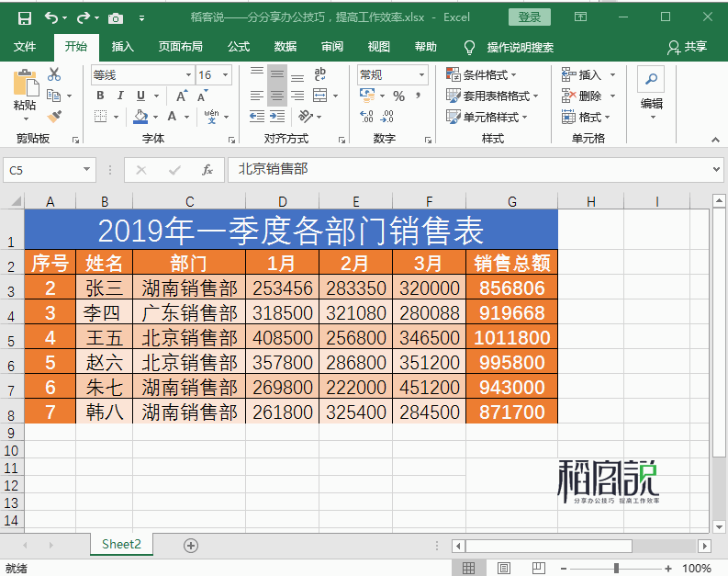Viewport: 728px width, 576px height.
Task: Increase indent
Action: [277, 117]
